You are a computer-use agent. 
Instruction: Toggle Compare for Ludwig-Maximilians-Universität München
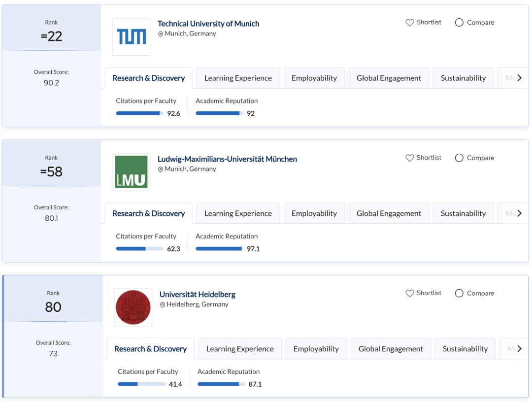(459, 158)
